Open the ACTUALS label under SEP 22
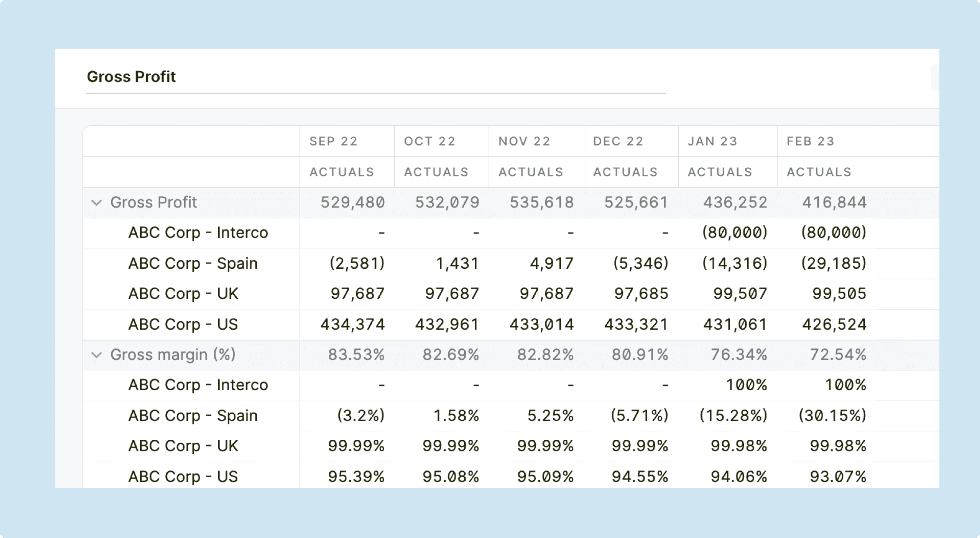980x538 pixels. pos(342,172)
